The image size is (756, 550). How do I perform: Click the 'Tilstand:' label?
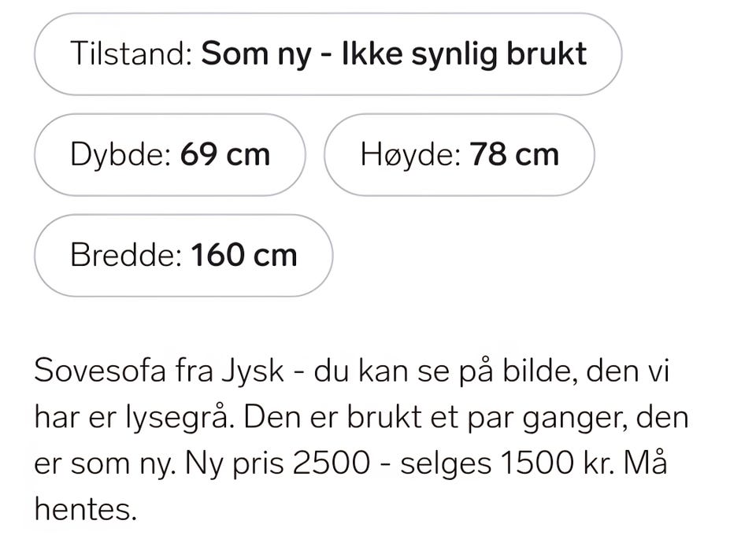click(132, 54)
